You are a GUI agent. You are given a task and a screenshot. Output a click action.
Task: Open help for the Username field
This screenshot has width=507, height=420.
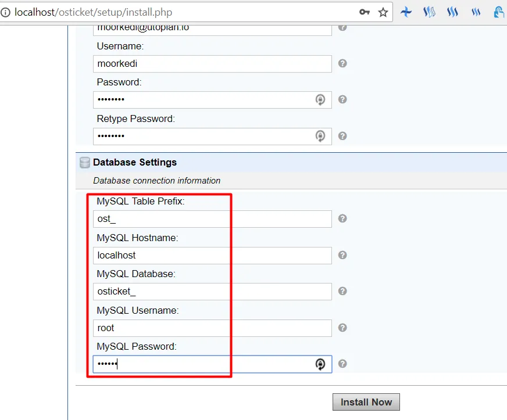342,63
